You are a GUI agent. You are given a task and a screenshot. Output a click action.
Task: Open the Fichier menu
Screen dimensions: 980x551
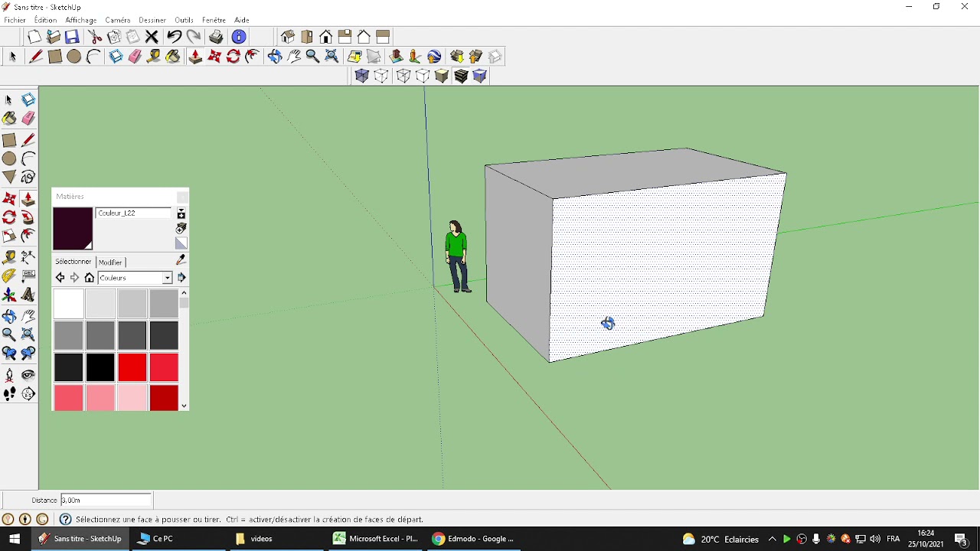click(15, 20)
